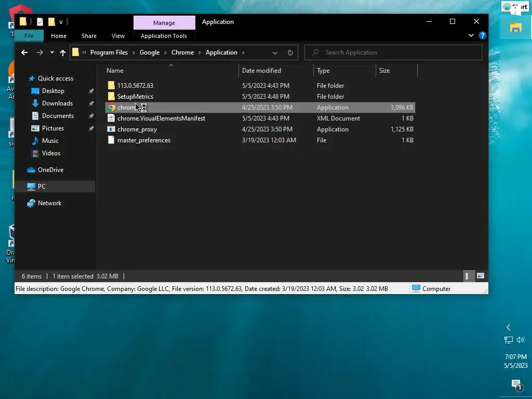Click New folder icon in Quick Access Toolbar
Image resolution: width=532 pixels, height=399 pixels.
coord(51,22)
